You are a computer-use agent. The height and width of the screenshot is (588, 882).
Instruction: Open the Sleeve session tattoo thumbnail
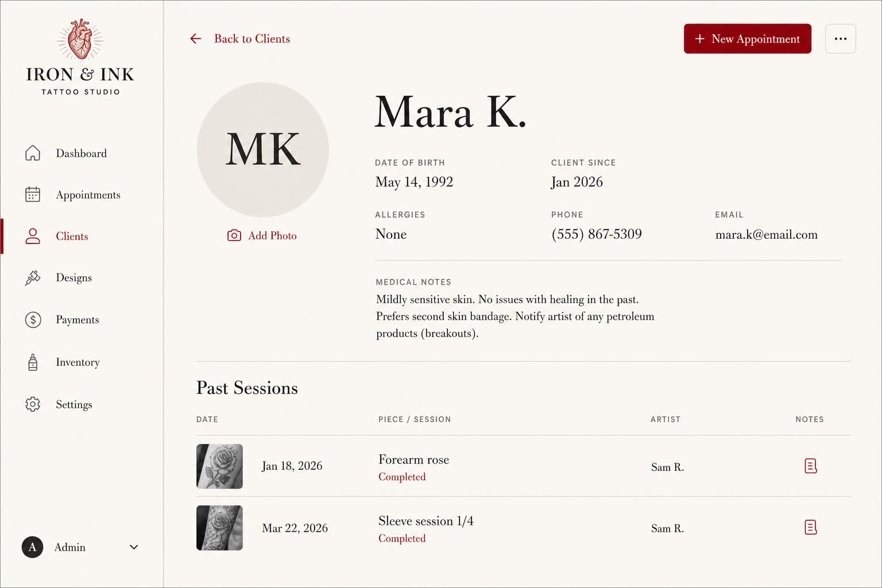click(219, 528)
